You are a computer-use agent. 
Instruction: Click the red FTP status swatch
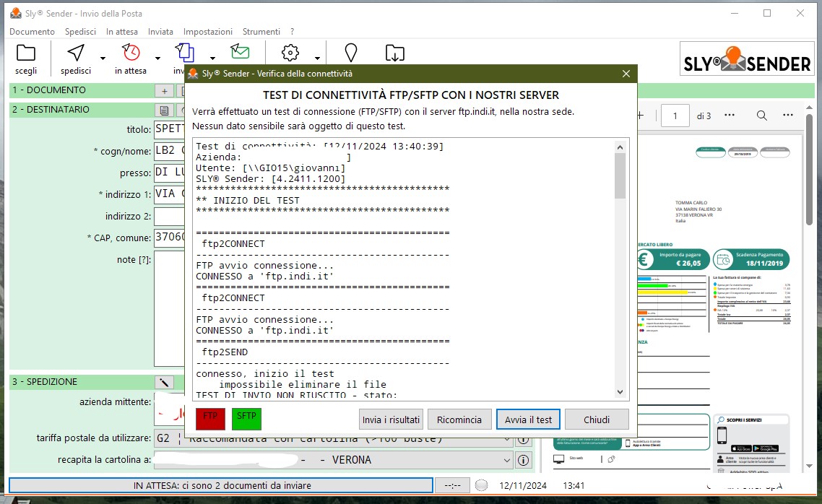point(210,419)
